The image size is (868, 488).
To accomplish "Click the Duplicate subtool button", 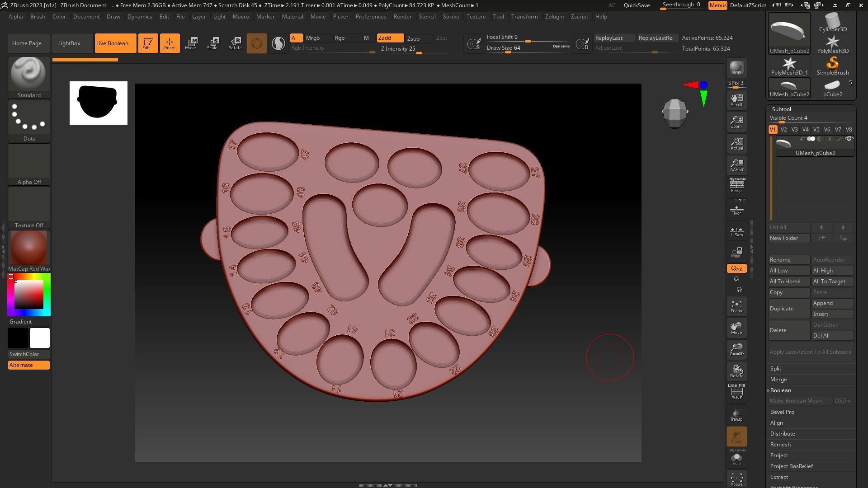I will point(788,309).
